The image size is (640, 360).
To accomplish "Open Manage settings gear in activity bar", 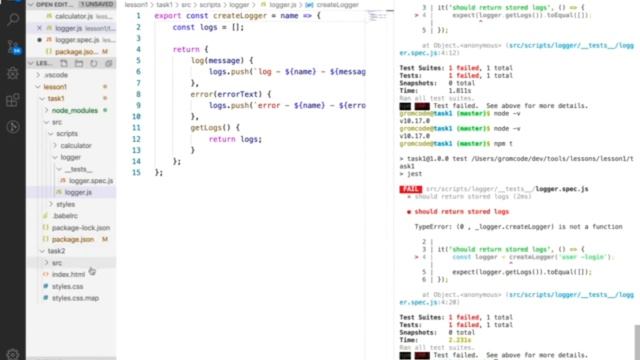I will tap(13, 354).
